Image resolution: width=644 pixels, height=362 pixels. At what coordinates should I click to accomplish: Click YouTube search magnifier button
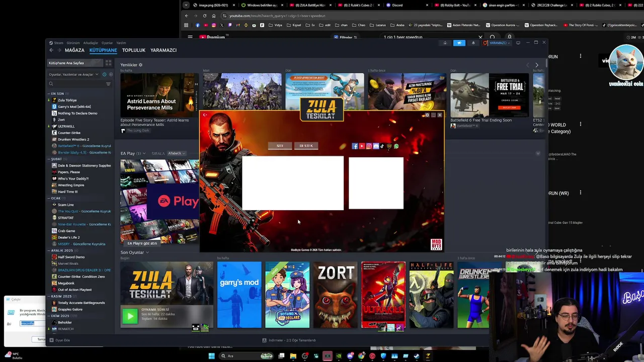click(x=493, y=37)
